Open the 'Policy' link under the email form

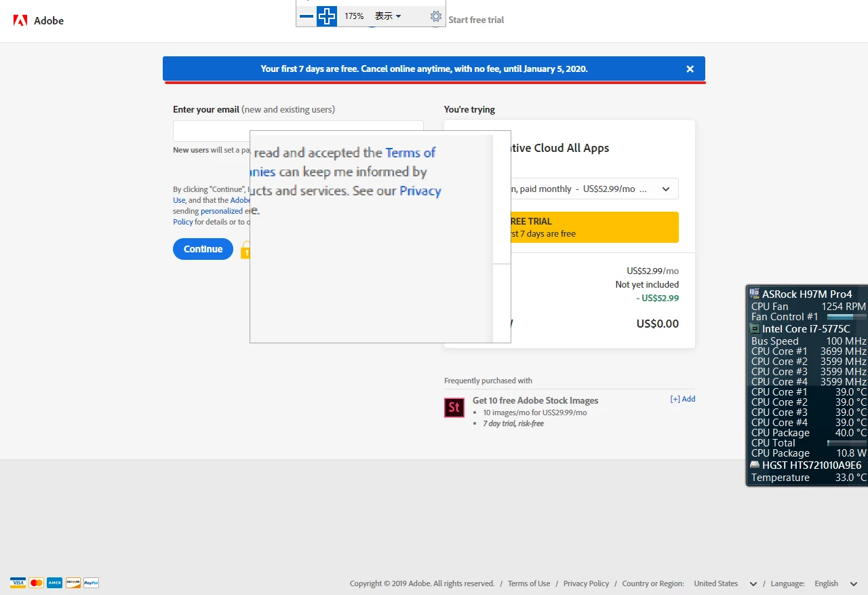(x=183, y=222)
